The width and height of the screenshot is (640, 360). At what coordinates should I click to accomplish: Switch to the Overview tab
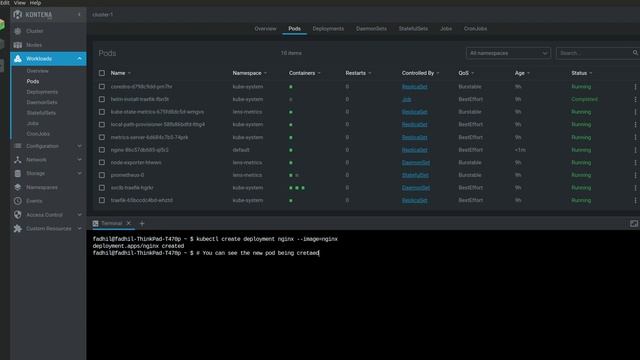265,29
